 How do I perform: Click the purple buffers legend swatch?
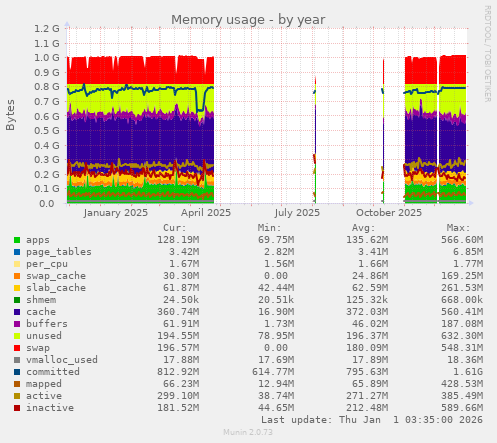point(17,324)
